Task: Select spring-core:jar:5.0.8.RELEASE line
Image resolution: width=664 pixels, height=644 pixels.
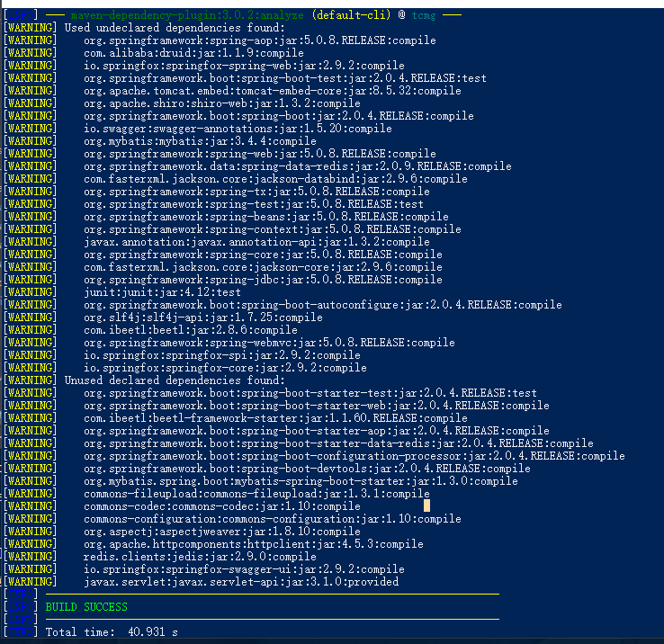Action: tap(263, 255)
